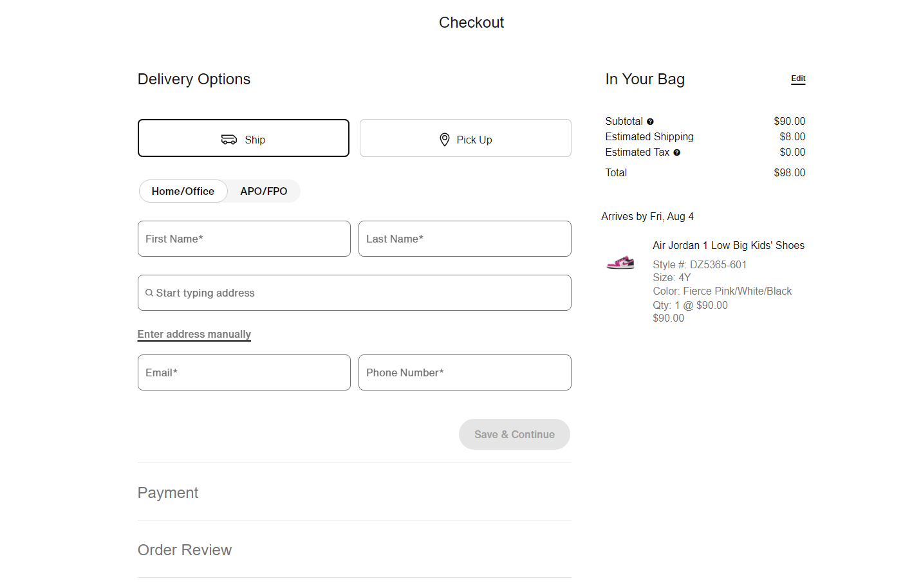Click the Email input field
The width and height of the screenshot is (912, 588).
click(x=244, y=372)
